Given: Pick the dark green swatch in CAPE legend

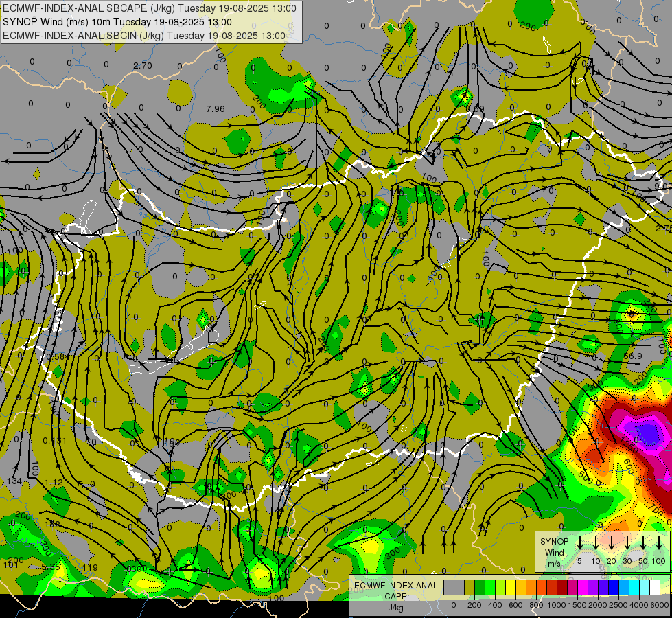Looking at the screenshot, I should tap(480, 587).
